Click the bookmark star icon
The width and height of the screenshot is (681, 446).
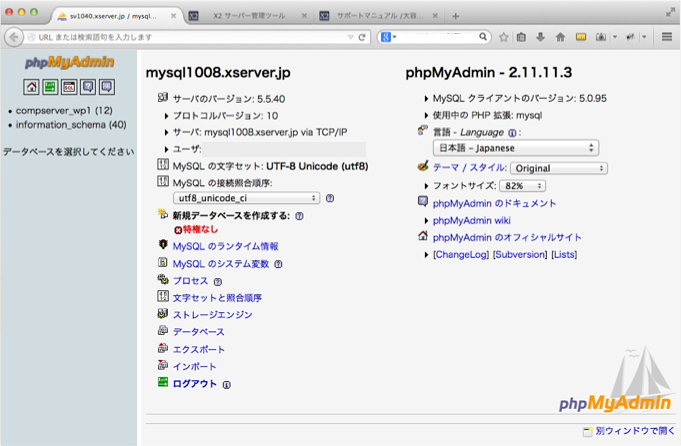pos(503,37)
